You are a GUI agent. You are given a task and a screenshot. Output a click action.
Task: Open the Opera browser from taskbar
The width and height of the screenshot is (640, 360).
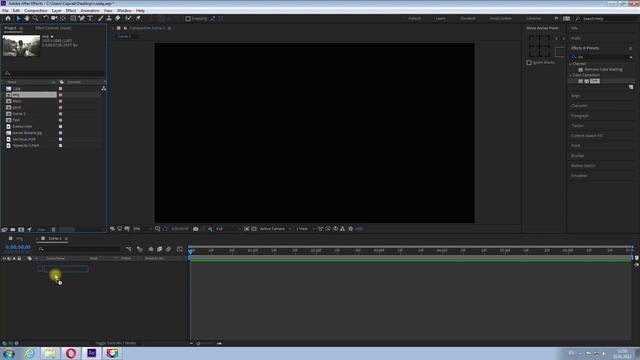71,353
